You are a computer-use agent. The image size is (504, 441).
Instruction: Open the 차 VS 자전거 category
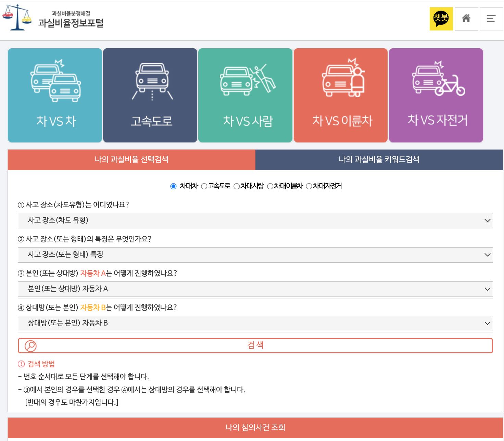point(436,95)
